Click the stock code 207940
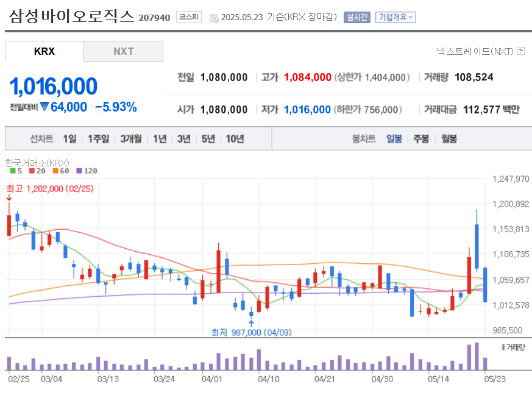The height and width of the screenshot is (395, 532). (154, 18)
